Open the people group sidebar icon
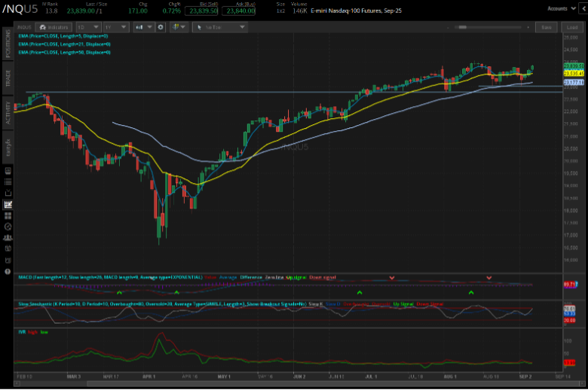Viewport: 588px width, 390px height. pyautogui.click(x=8, y=237)
